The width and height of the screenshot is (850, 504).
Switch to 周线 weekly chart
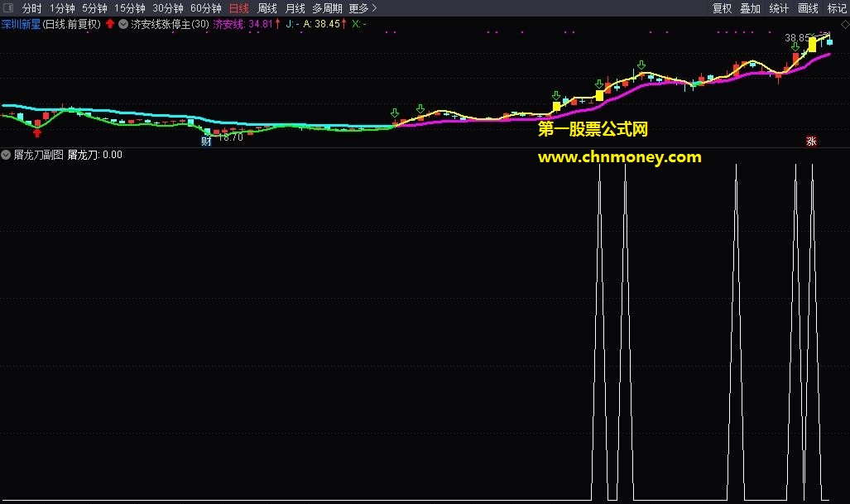(x=267, y=8)
